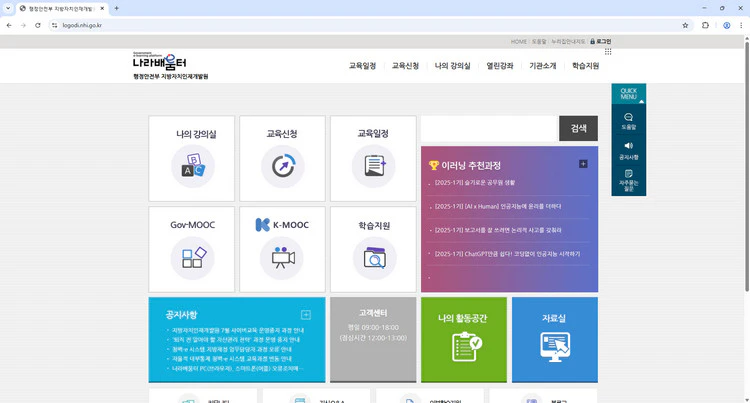The height and width of the screenshot is (403, 750).
Task: Click the 나의 활동공간 clipboard icon
Action: 464,346
